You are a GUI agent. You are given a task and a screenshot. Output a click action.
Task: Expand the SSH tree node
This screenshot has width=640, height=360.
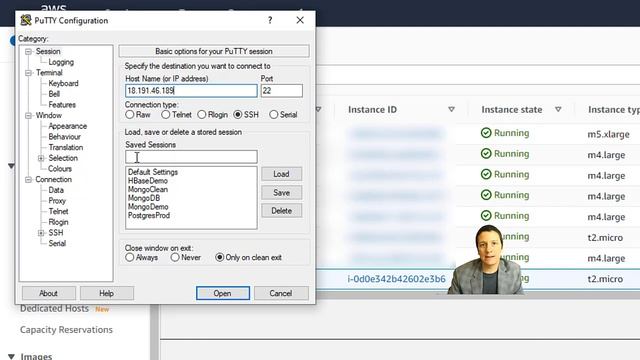tap(41, 233)
